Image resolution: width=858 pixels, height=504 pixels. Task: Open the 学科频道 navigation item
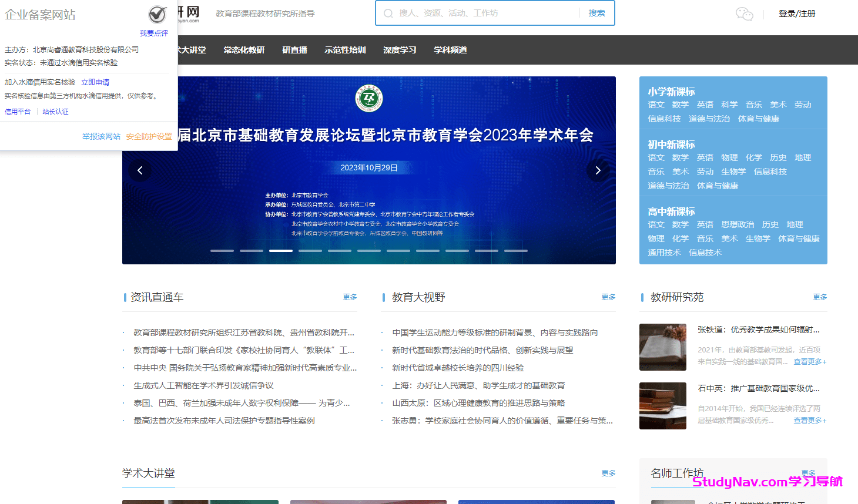450,50
